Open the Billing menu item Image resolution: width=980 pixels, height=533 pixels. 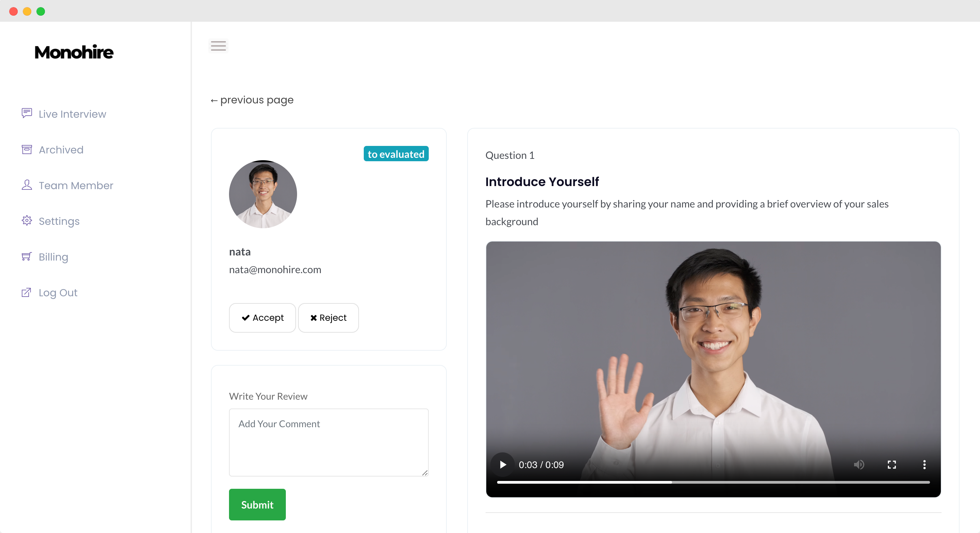coord(53,257)
